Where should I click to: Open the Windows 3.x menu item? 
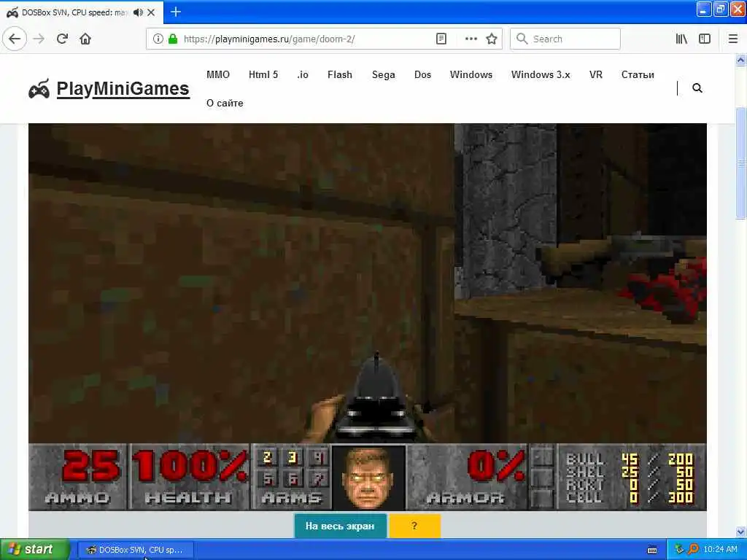[541, 74]
